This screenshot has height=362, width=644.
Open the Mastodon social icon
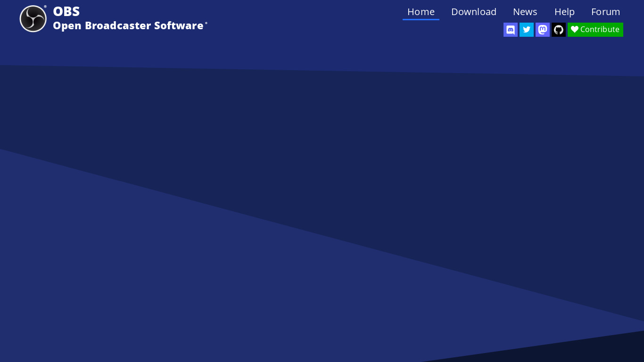[x=543, y=30]
